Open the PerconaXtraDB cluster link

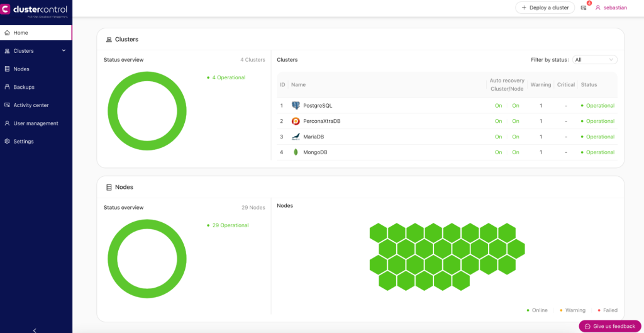pyautogui.click(x=321, y=121)
